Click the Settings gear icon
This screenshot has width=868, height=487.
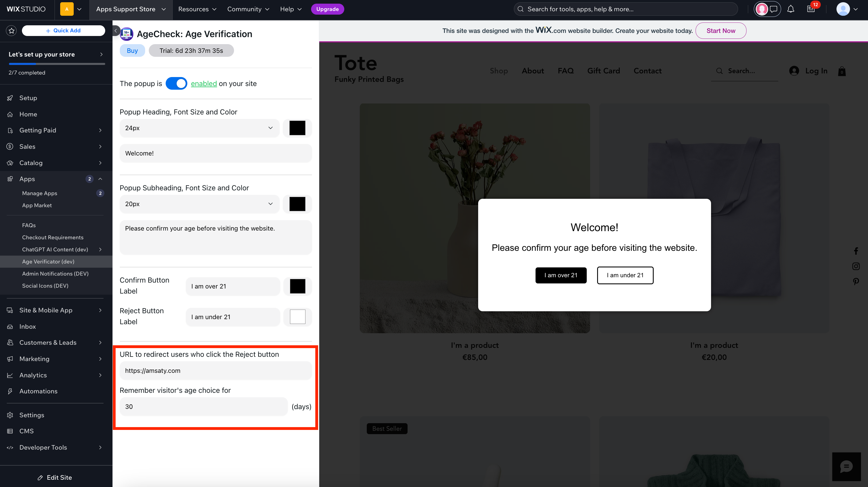click(x=10, y=415)
